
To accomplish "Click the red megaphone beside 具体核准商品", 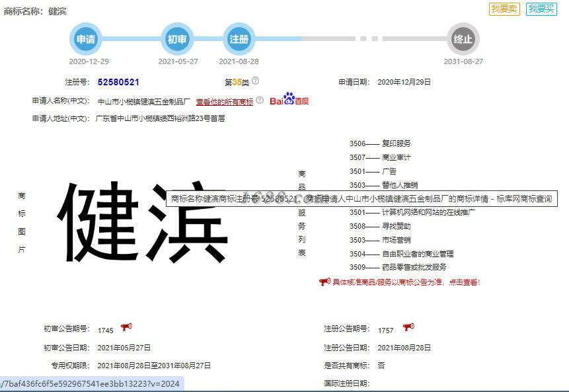I will (324, 282).
